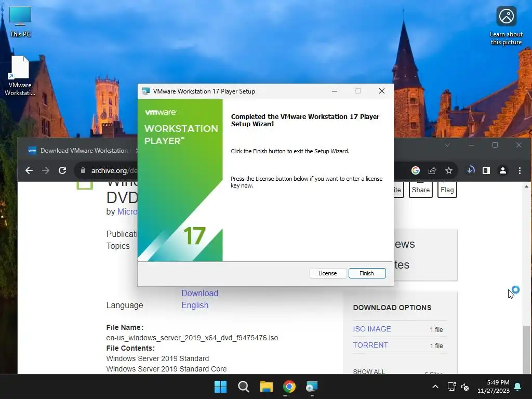Click scrollbar up arrow in Chrome
532x399 pixels.
tap(526, 187)
